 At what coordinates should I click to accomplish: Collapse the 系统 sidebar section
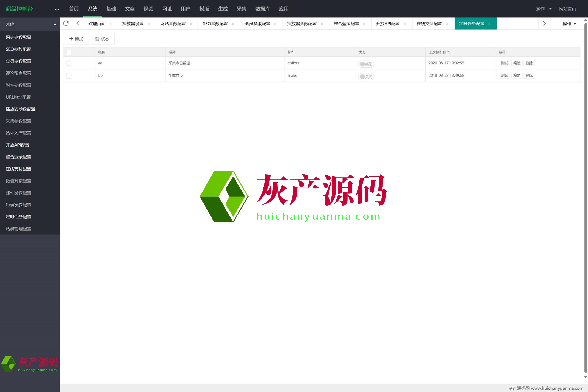pyautogui.click(x=55, y=24)
